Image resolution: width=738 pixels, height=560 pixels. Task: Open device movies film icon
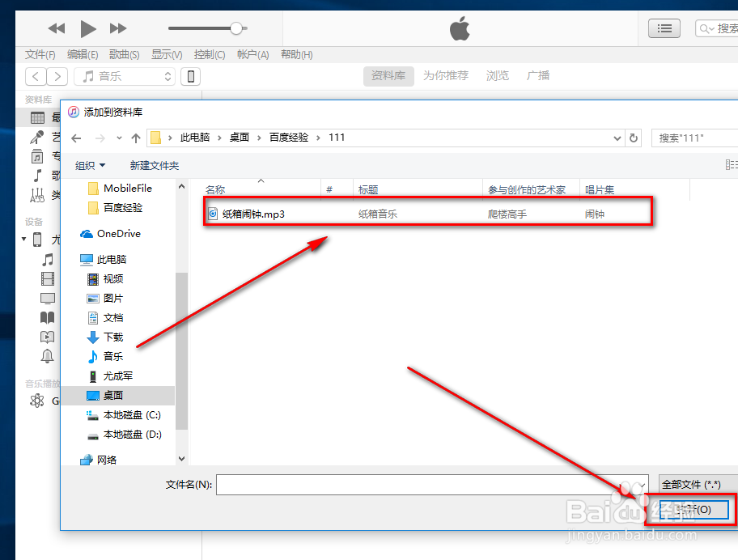(48, 279)
